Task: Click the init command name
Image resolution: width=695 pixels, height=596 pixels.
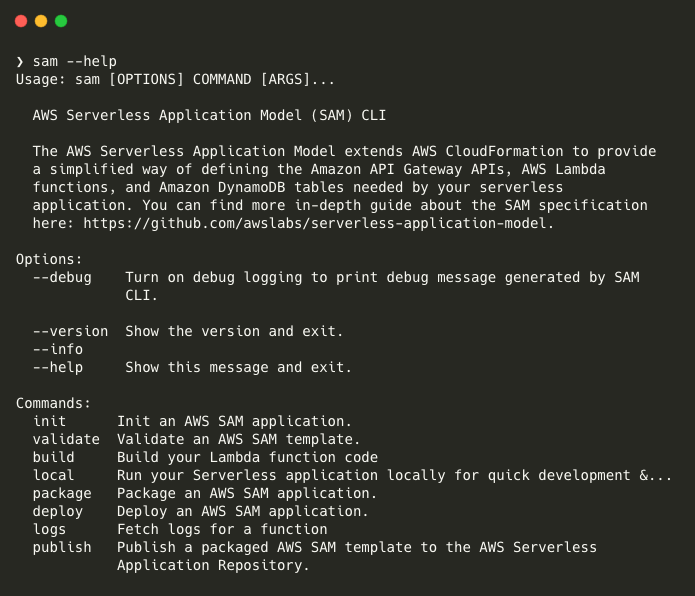Action: [50, 421]
